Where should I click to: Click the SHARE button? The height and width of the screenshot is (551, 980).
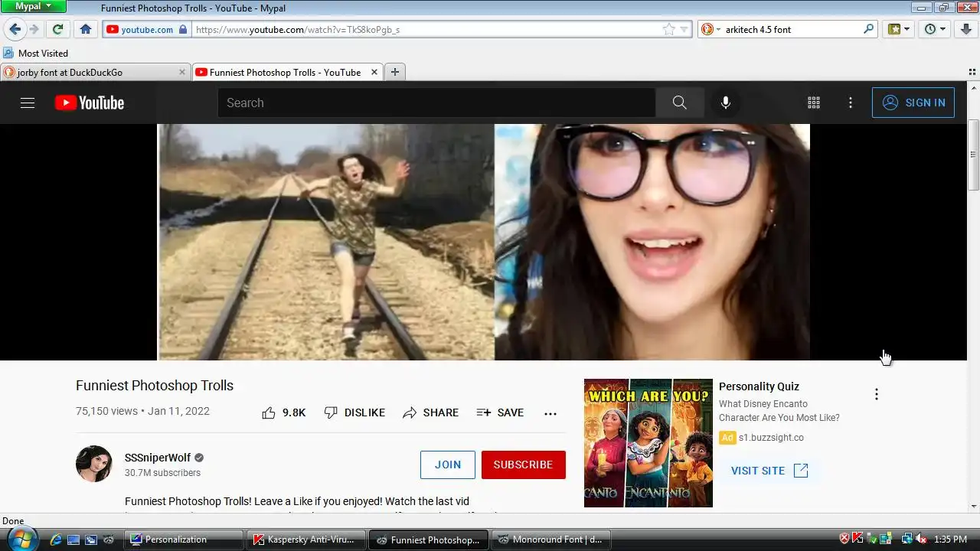[430, 412]
